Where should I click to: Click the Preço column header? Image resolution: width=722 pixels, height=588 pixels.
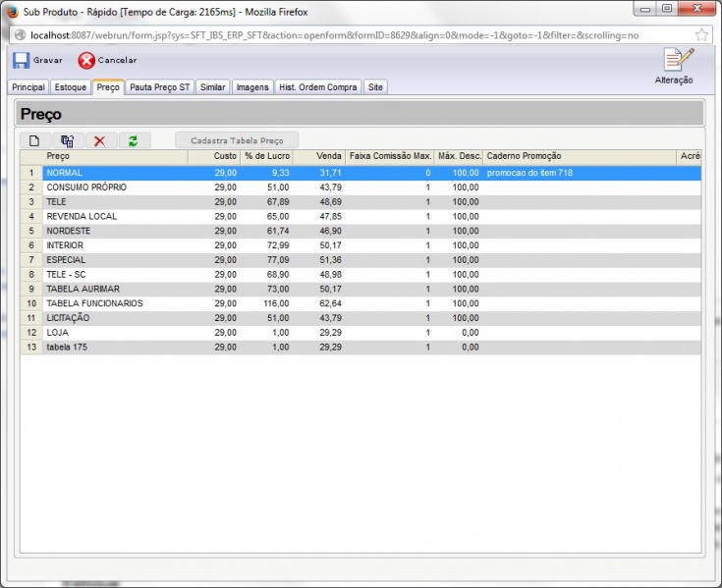point(115,156)
